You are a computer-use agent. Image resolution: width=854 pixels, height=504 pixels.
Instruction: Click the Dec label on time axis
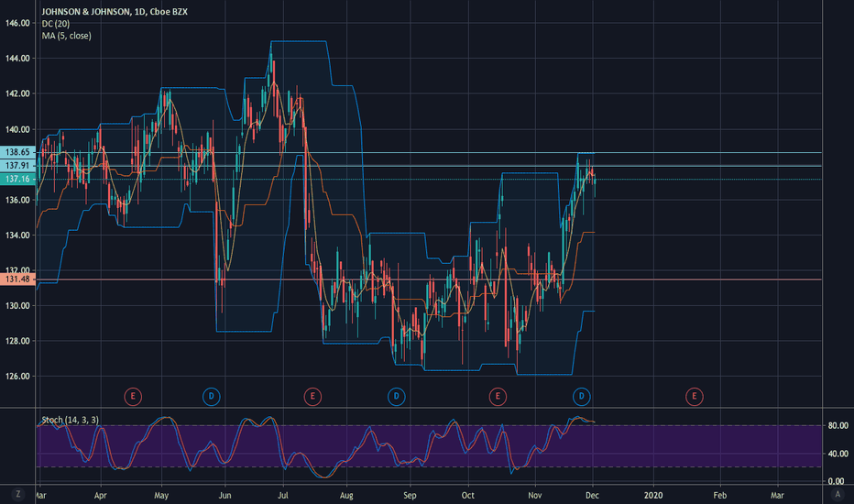pos(592,495)
